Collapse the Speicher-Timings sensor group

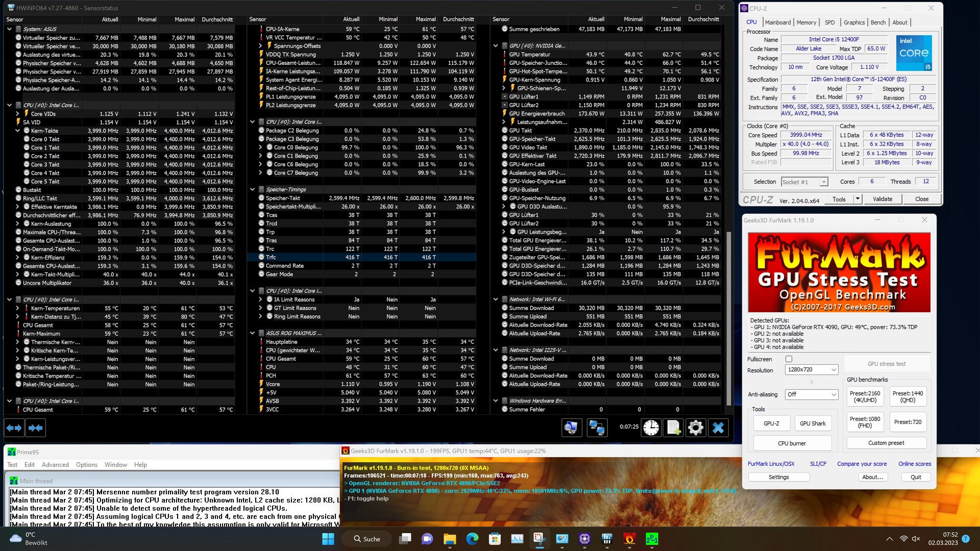[x=252, y=189]
